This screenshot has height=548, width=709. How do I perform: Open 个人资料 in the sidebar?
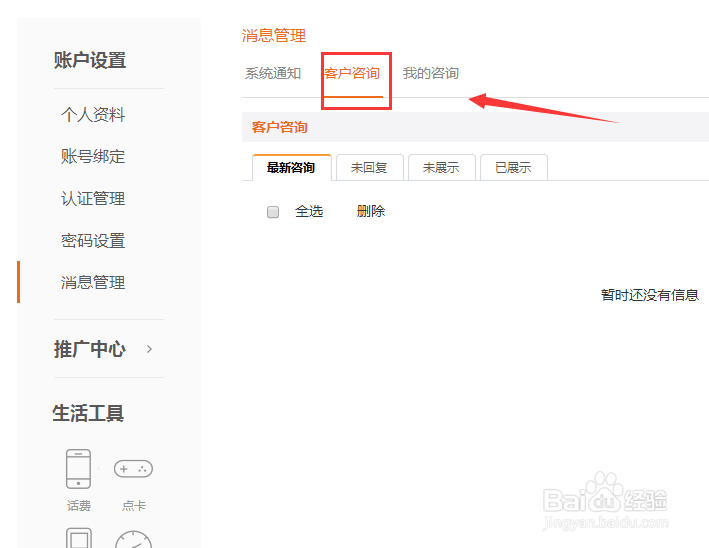[x=93, y=114]
